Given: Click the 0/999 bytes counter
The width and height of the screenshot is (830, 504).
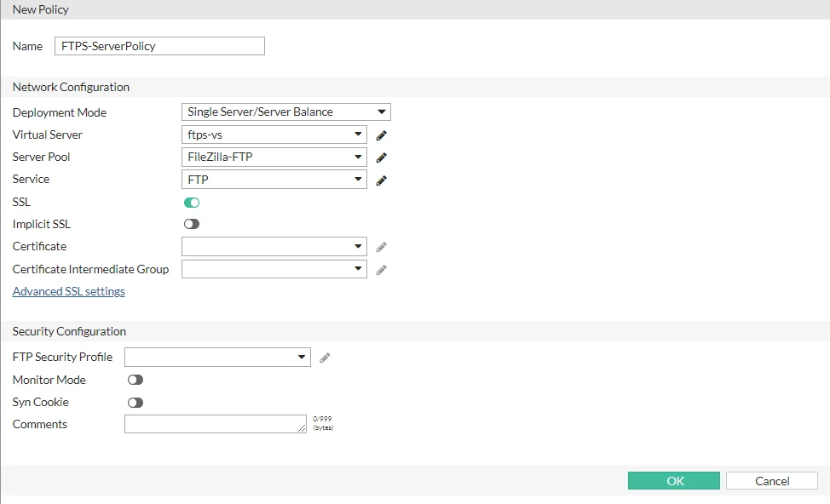Looking at the screenshot, I should pyautogui.click(x=323, y=423).
